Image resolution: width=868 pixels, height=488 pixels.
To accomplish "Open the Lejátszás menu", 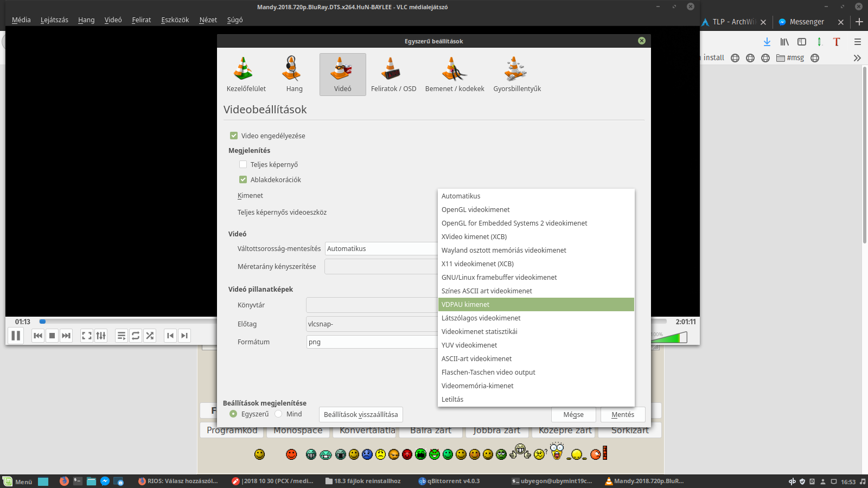I will (x=54, y=20).
